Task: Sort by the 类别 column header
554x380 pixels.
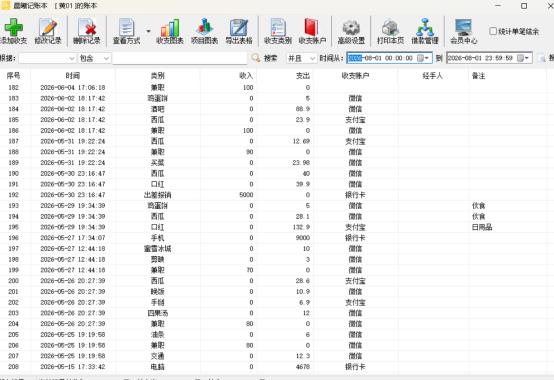Action: (157, 76)
